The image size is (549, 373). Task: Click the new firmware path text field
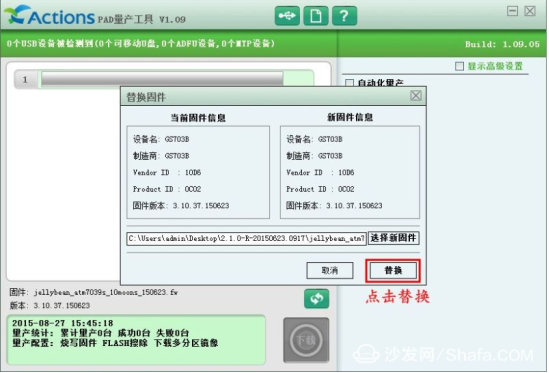click(x=246, y=239)
